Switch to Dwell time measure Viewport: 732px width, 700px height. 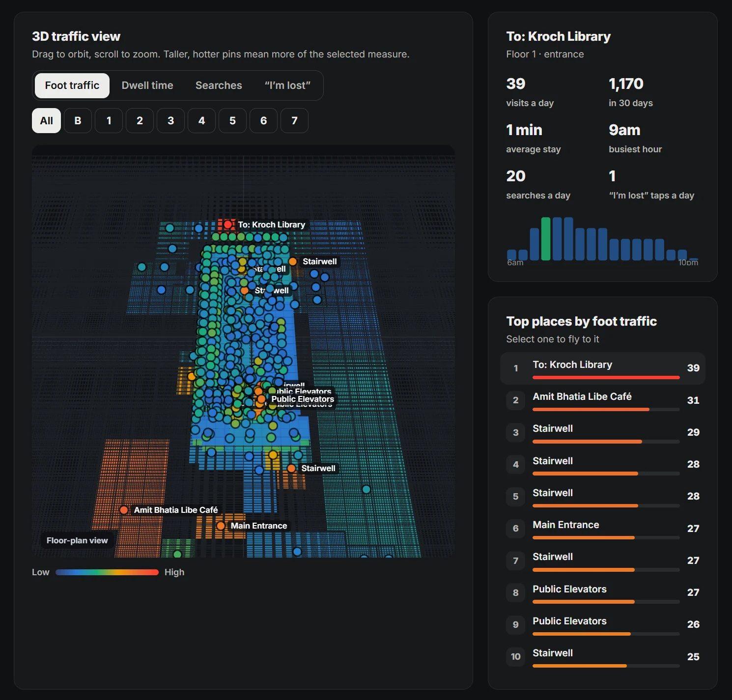(x=147, y=85)
